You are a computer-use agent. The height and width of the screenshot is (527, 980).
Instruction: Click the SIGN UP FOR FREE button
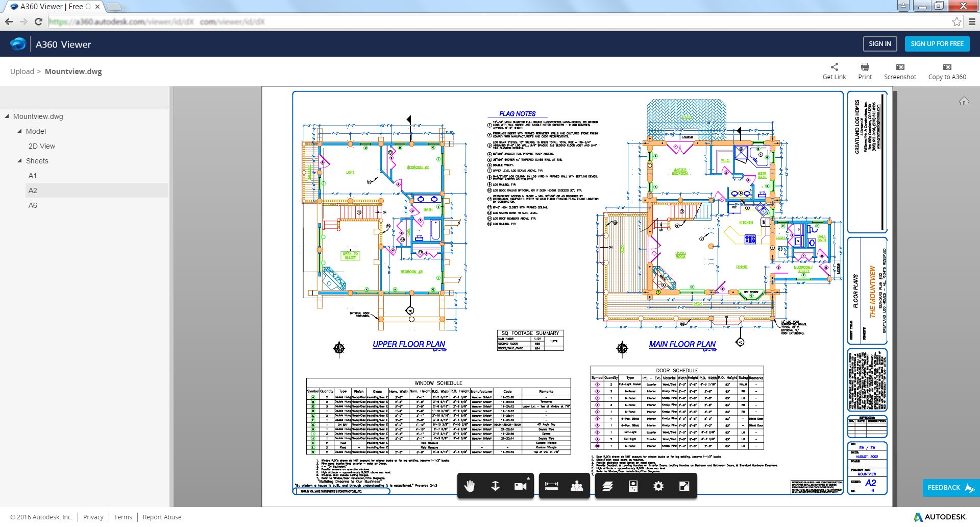coord(937,44)
